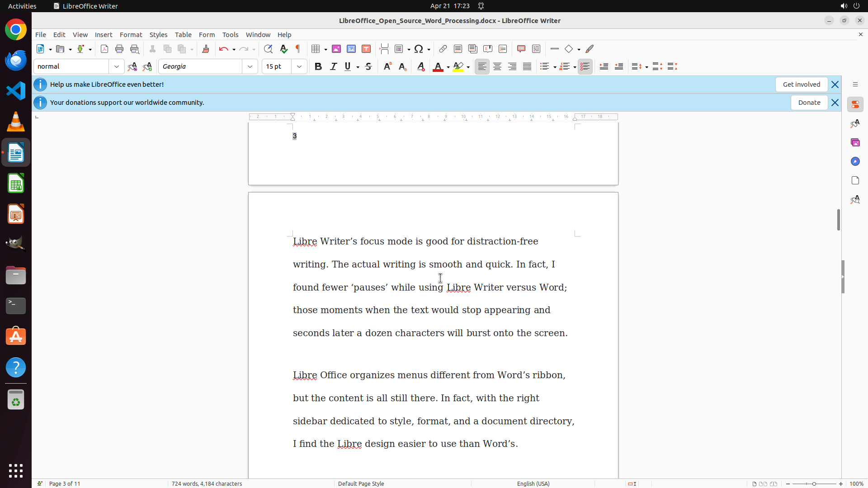The width and height of the screenshot is (868, 488).
Task: Click the Print icon in toolbar
Action: coord(119,49)
